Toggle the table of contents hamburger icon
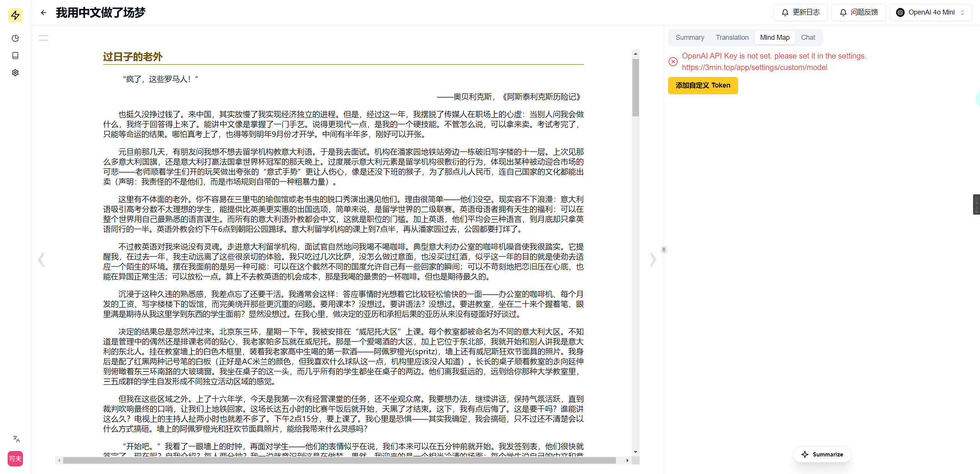 click(x=44, y=38)
